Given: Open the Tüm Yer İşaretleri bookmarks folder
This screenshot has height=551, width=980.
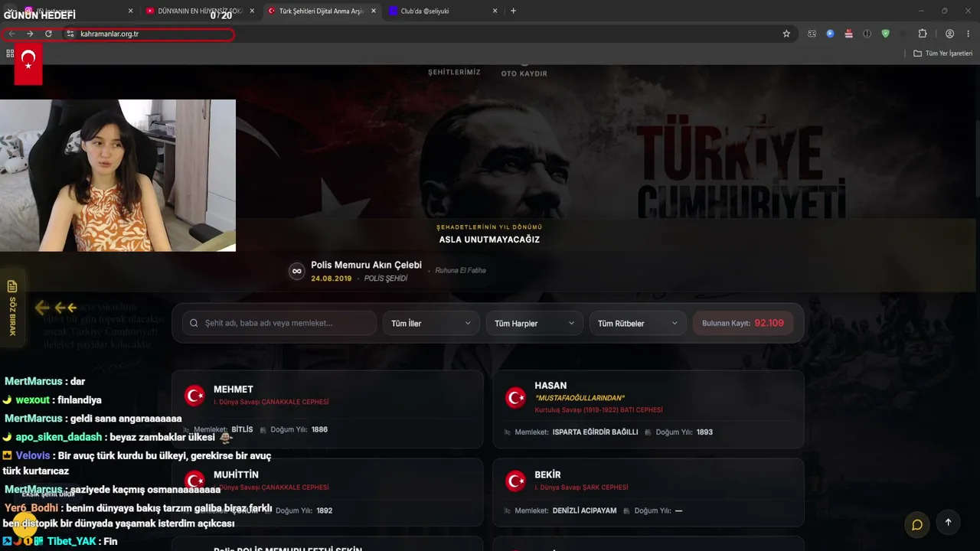Looking at the screenshot, I should point(942,54).
